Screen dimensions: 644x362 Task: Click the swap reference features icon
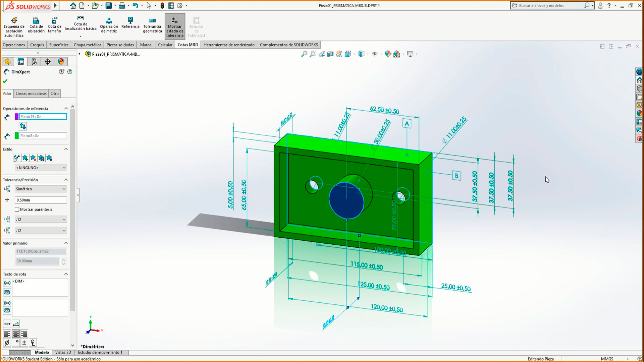(23, 126)
